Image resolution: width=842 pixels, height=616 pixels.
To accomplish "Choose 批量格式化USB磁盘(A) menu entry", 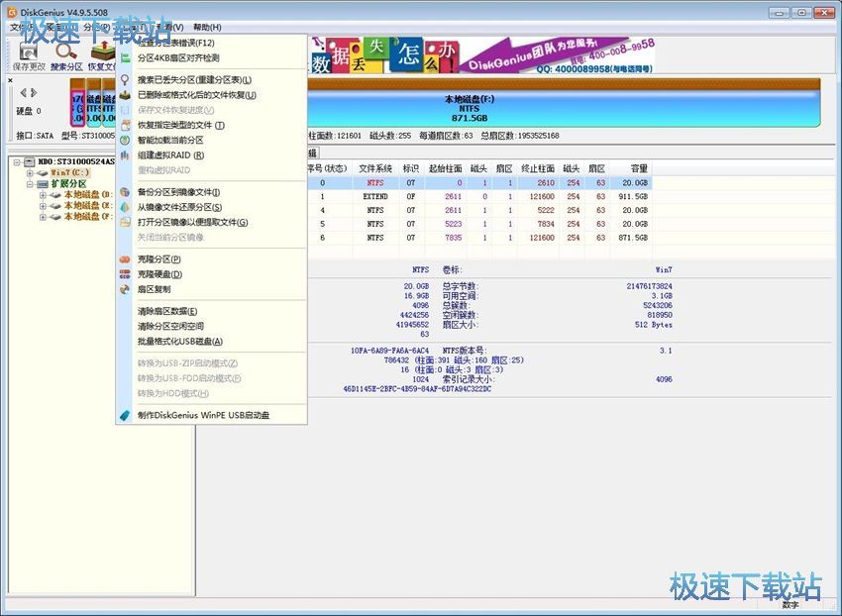I will point(212,342).
